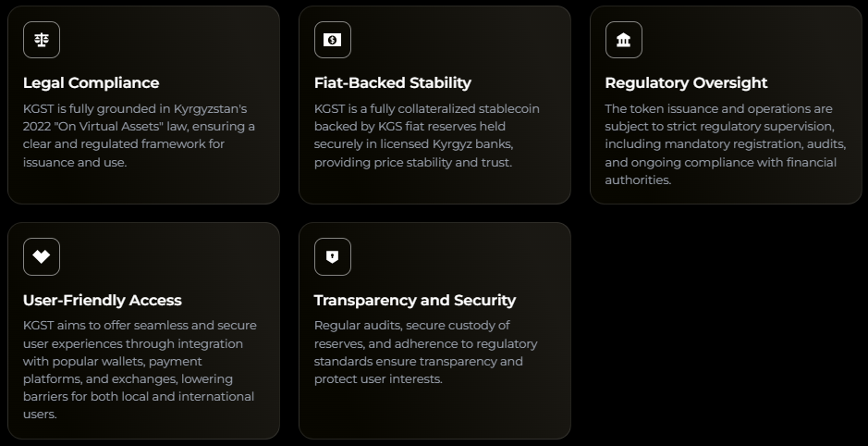This screenshot has height=446, width=868.
Task: Select the Fiat-Backed Stability heading
Action: click(x=392, y=82)
